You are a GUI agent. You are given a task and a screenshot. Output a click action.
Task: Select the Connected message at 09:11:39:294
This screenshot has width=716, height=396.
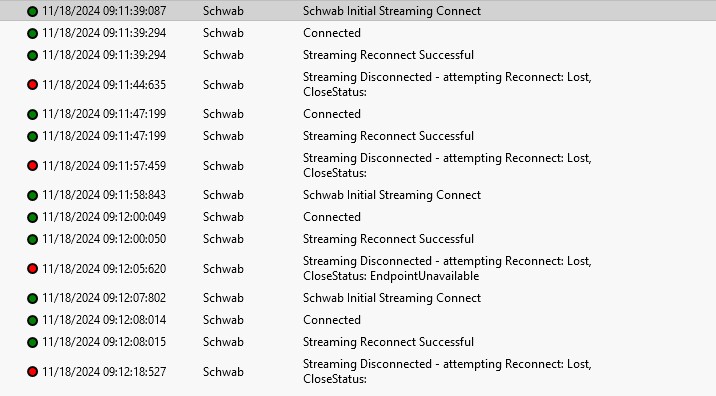[332, 33]
